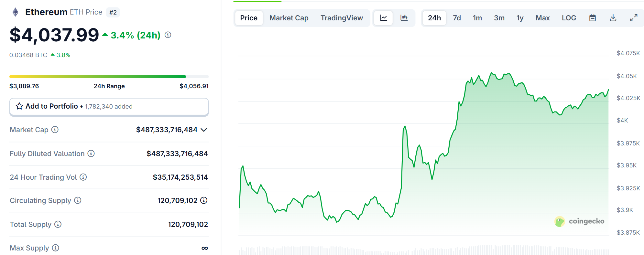Screen dimensions: 644x255
Task: Expand chart to fullscreen icon
Action: (x=634, y=18)
